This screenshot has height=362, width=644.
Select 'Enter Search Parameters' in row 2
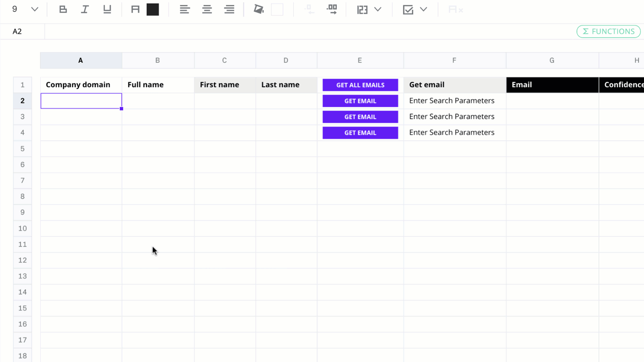pos(452,101)
